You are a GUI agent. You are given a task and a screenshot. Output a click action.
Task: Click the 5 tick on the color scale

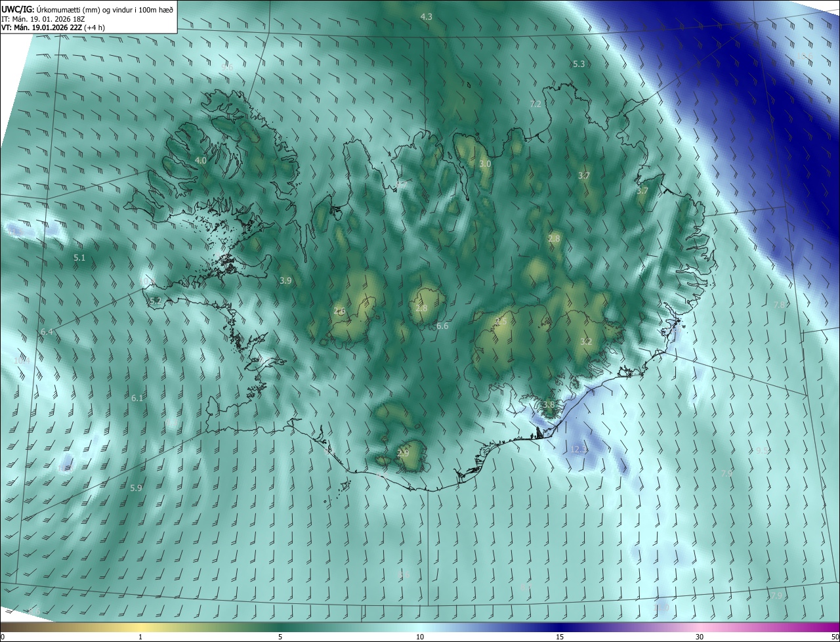tap(280, 637)
